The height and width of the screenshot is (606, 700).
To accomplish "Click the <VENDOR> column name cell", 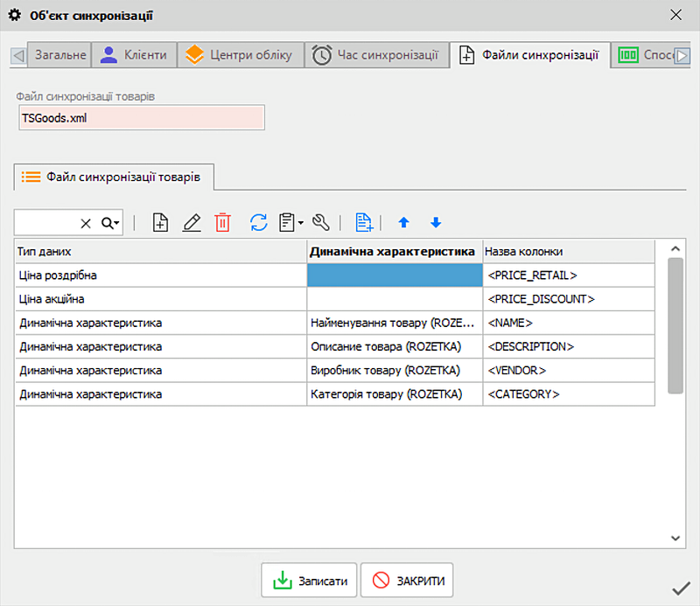I will tap(569, 371).
